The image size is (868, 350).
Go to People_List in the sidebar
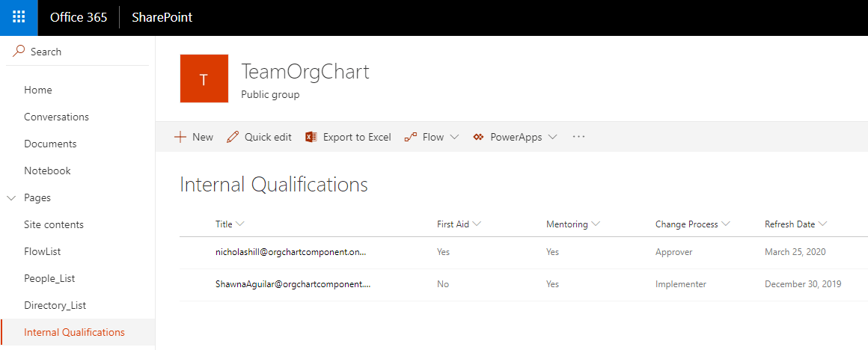(49, 278)
